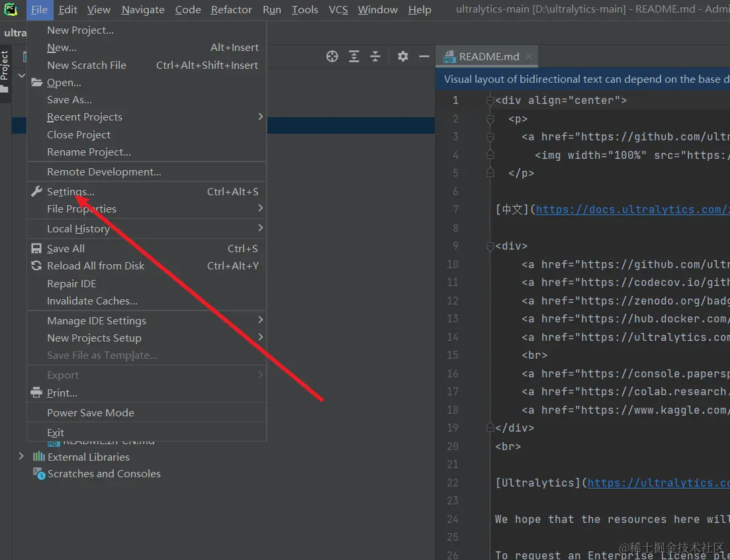Fold the div block at line 9

(490, 246)
